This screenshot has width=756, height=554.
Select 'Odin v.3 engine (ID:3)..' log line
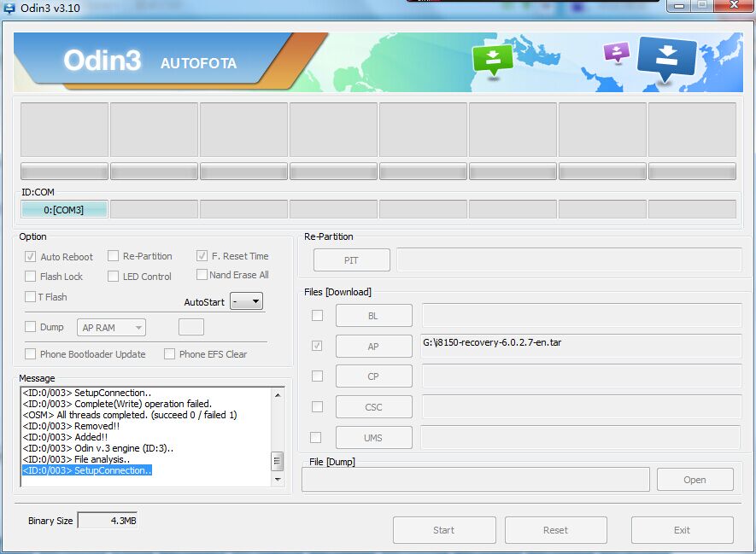coord(98,448)
